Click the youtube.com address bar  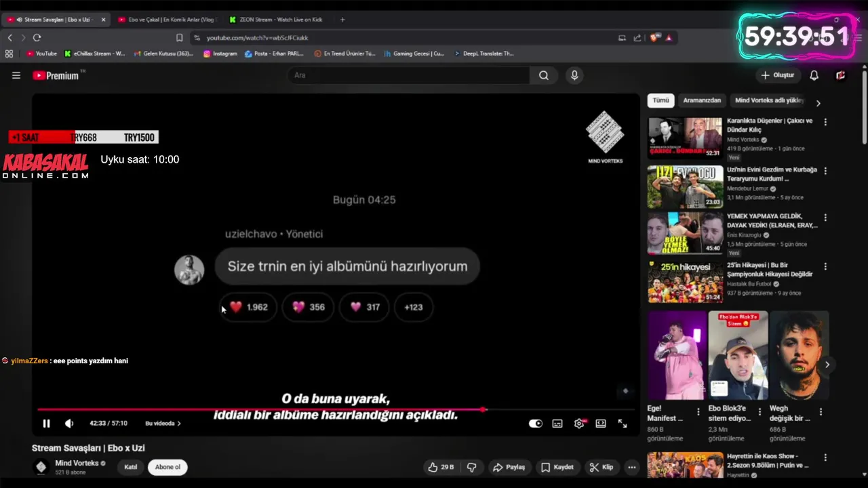coord(400,38)
